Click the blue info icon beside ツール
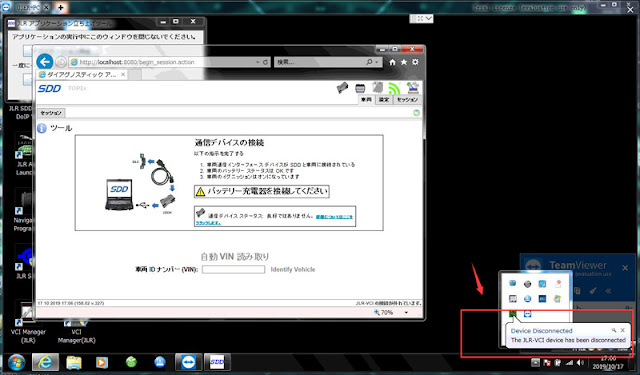The width and height of the screenshot is (640, 375). pos(42,129)
